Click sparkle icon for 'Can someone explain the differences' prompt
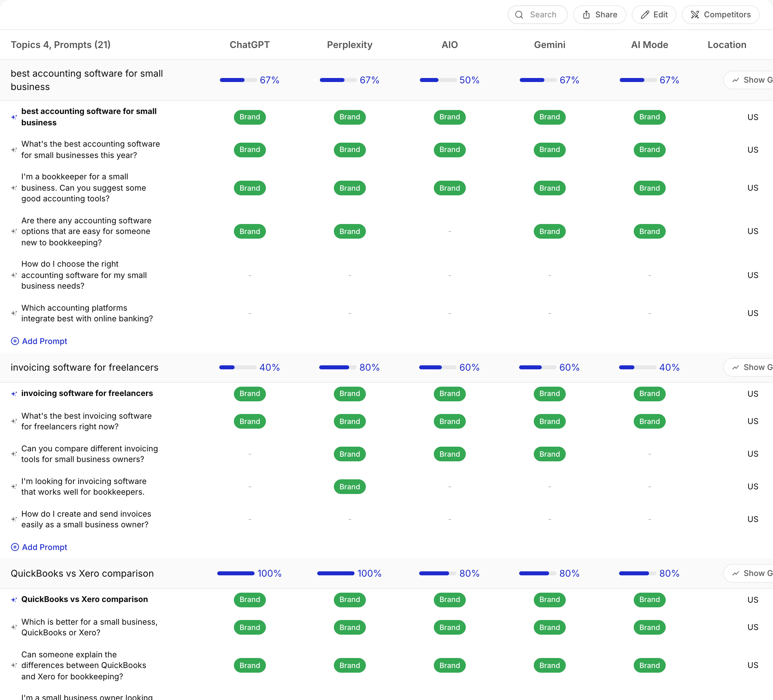The width and height of the screenshot is (773, 700). pos(14,665)
